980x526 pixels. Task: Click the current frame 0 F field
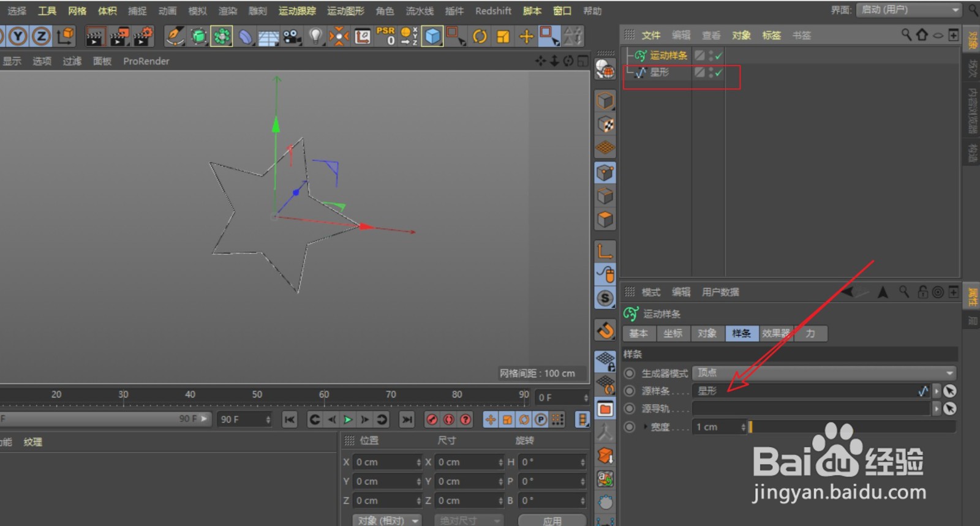point(562,397)
